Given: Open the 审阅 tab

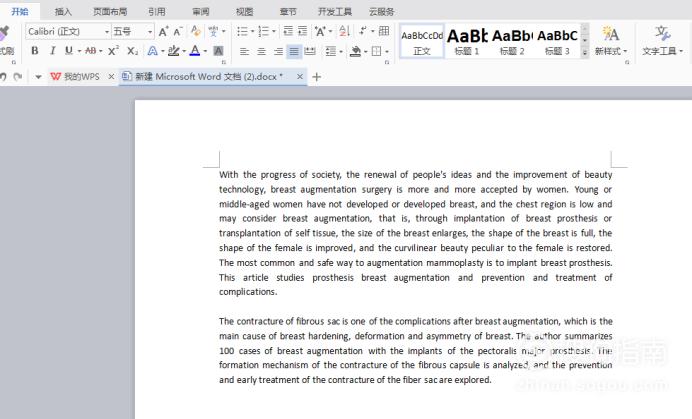Looking at the screenshot, I should tap(201, 11).
